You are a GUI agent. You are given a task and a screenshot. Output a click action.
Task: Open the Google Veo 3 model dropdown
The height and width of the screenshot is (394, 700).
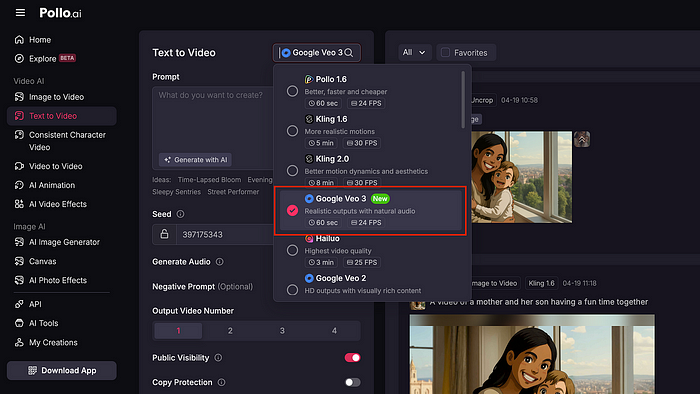[317, 53]
